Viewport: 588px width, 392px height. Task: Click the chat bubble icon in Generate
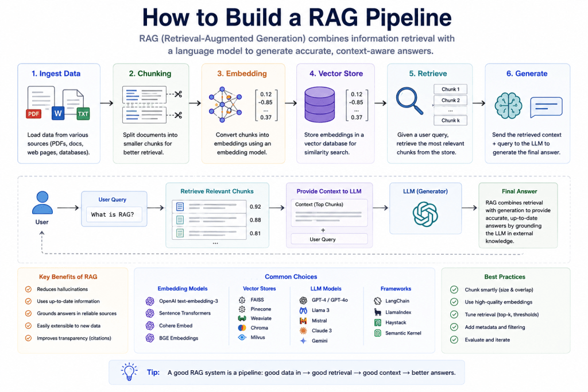[x=547, y=107]
